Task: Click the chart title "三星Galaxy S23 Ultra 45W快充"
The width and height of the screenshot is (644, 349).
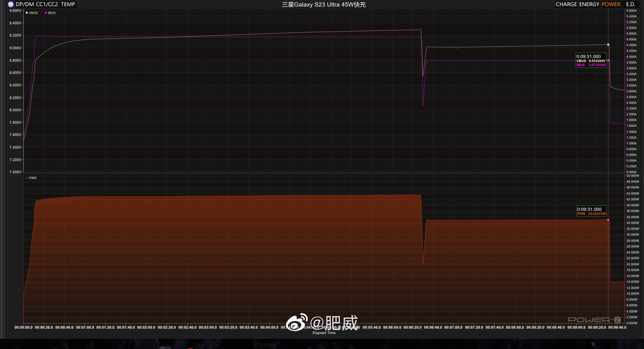Action: click(x=324, y=4)
